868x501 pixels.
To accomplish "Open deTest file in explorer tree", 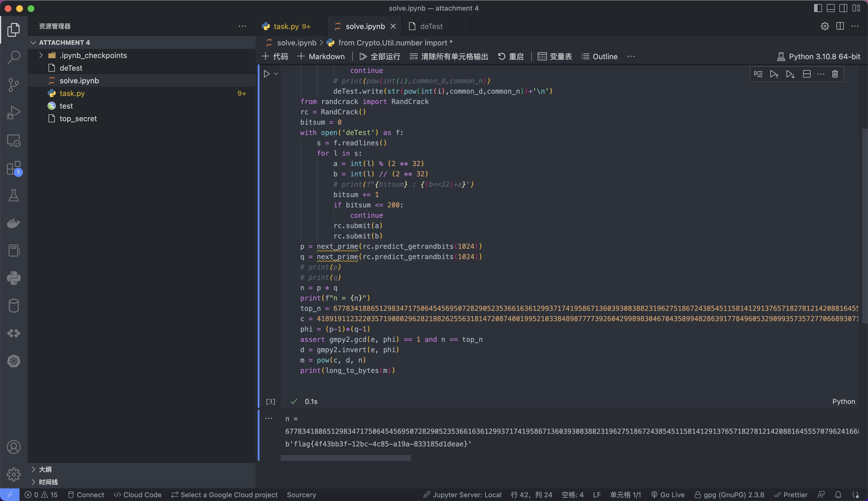I will [x=142, y=68].
